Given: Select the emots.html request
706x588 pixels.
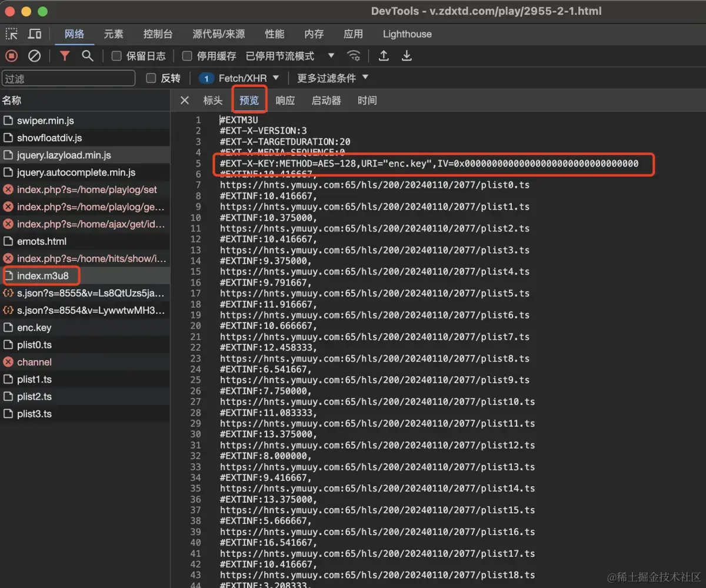Looking at the screenshot, I should [x=85, y=241].
